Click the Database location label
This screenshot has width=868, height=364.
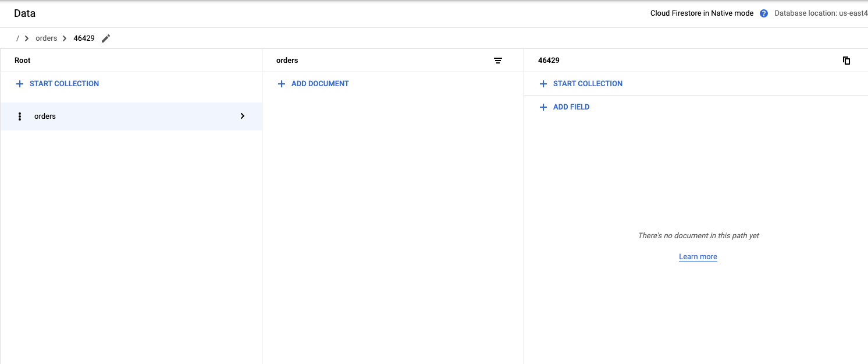pos(820,13)
